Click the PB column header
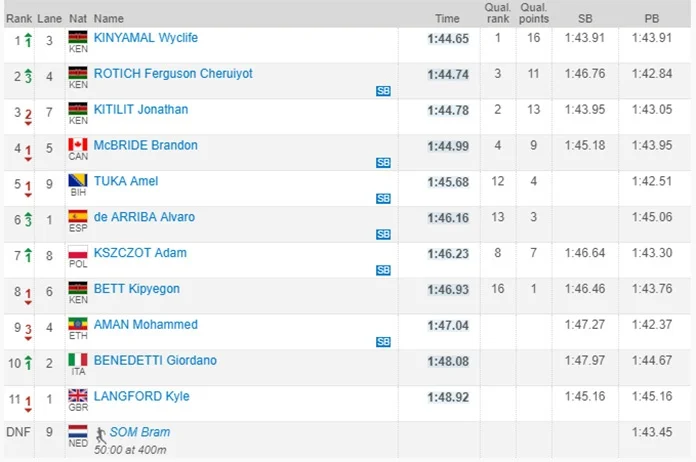 click(652, 18)
